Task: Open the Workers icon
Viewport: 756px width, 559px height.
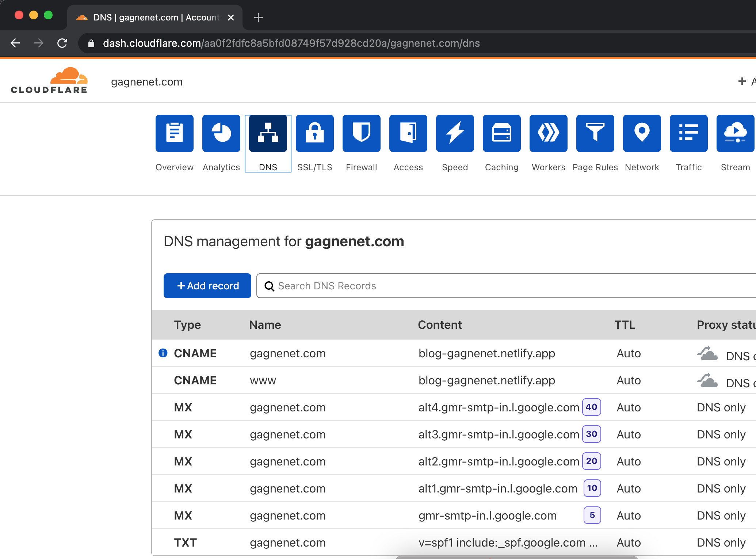Action: [549, 133]
